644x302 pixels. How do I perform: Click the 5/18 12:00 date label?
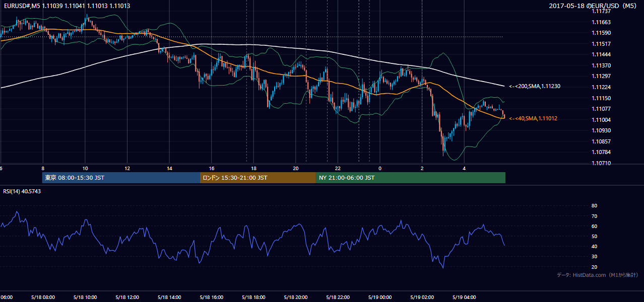127,297
